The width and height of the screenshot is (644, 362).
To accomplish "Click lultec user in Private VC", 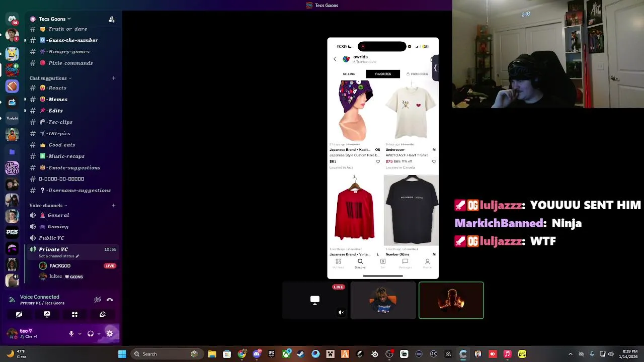I will pos(78,277).
